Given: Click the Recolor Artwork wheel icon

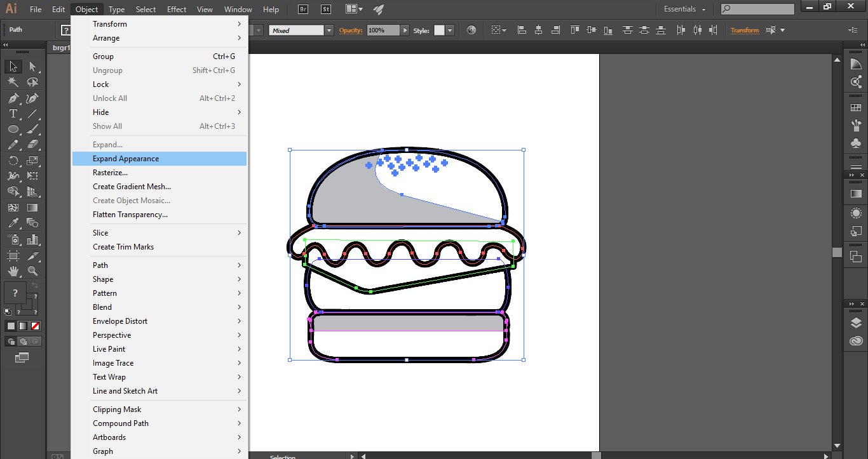Looking at the screenshot, I should click(471, 30).
